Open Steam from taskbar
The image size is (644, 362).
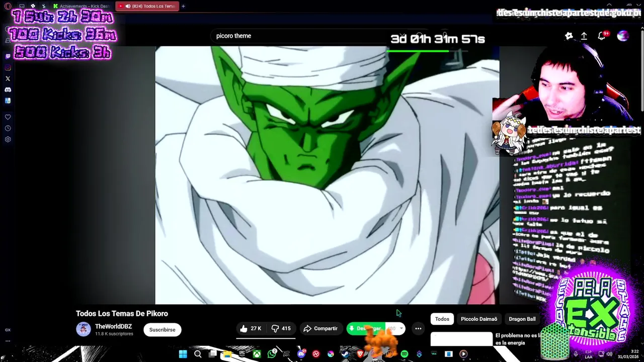[345, 354]
